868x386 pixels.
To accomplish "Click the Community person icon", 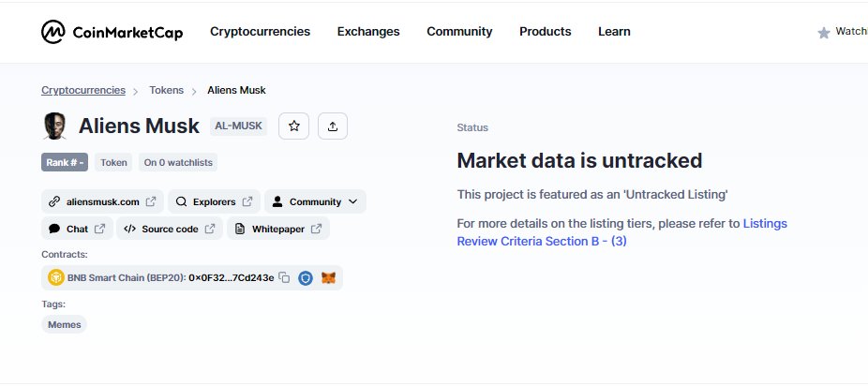I will [x=277, y=201].
